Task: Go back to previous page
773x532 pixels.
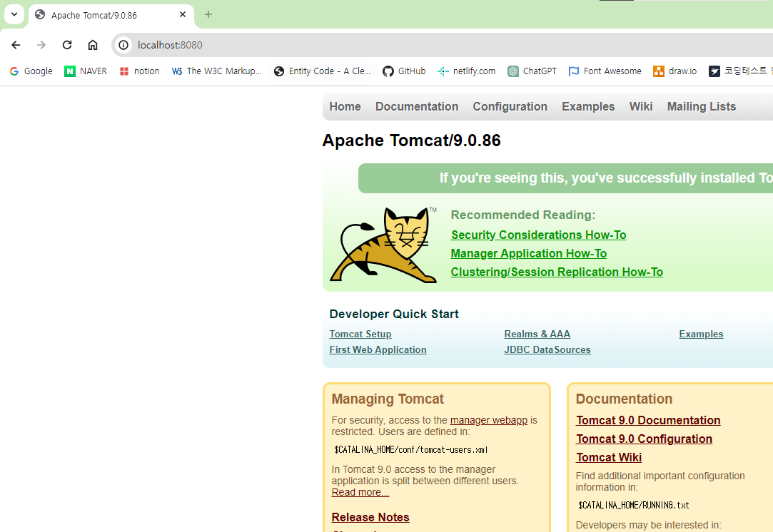Action: point(16,46)
